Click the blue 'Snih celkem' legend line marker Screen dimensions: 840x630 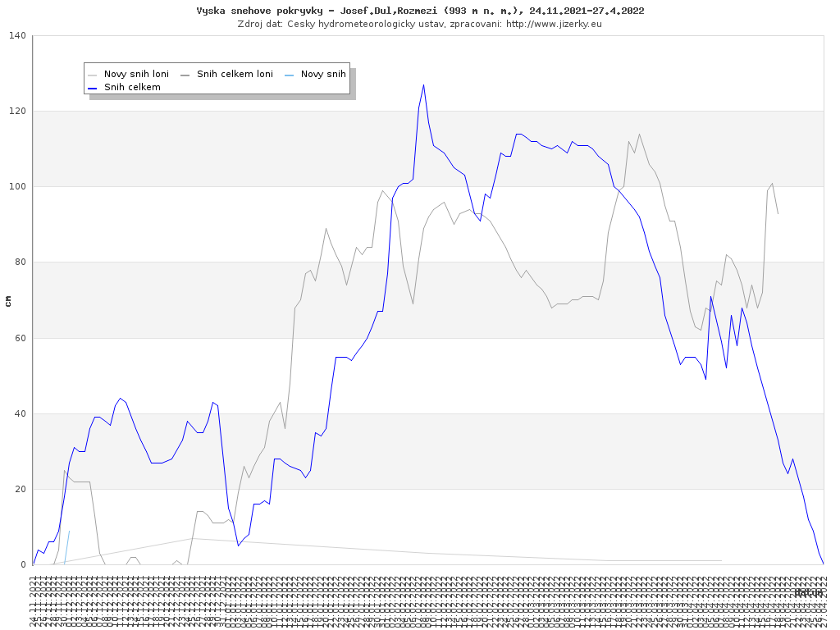(x=93, y=87)
